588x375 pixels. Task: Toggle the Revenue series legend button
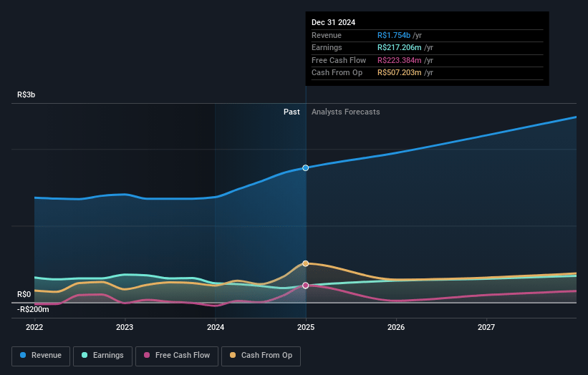click(x=41, y=356)
